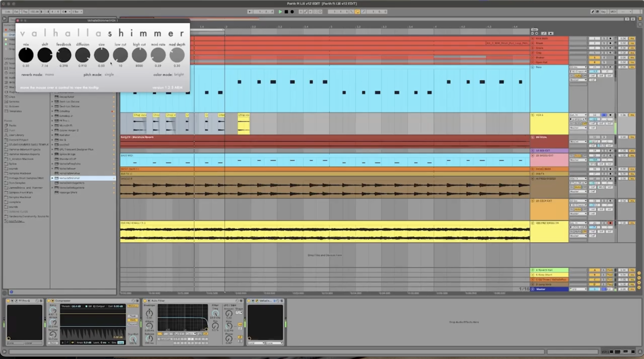Toggle the Loop switch in control bar
644x359 pixels.
click(357, 12)
